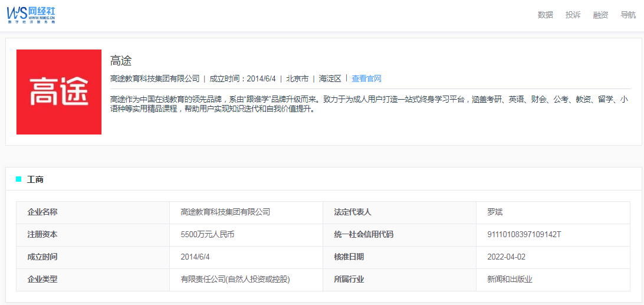Click the 企业类型 label cell
Image resolution: width=644 pixels, height=305 pixels.
tap(93, 280)
